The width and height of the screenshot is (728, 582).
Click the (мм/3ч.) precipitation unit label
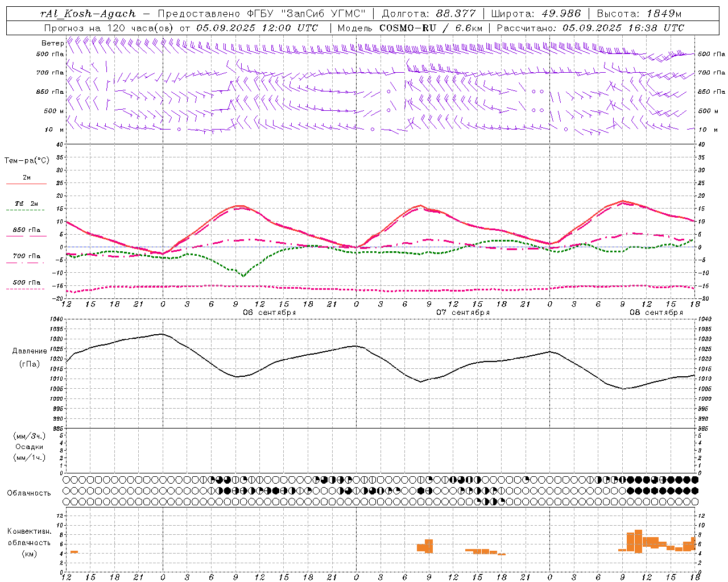30,436
